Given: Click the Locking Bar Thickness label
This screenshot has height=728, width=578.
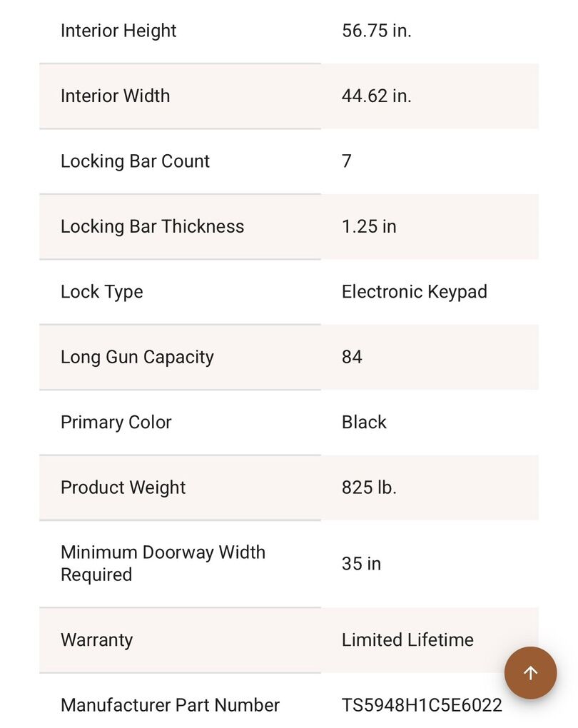Looking at the screenshot, I should pos(152,226).
